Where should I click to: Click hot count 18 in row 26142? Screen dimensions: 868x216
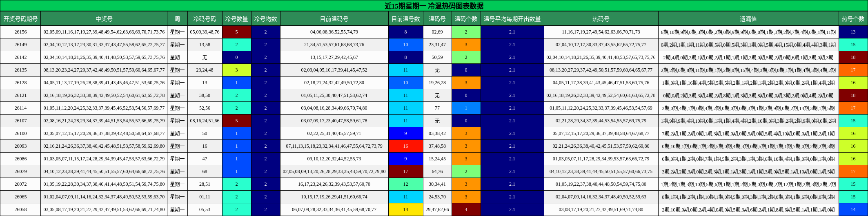(x=853, y=57)
